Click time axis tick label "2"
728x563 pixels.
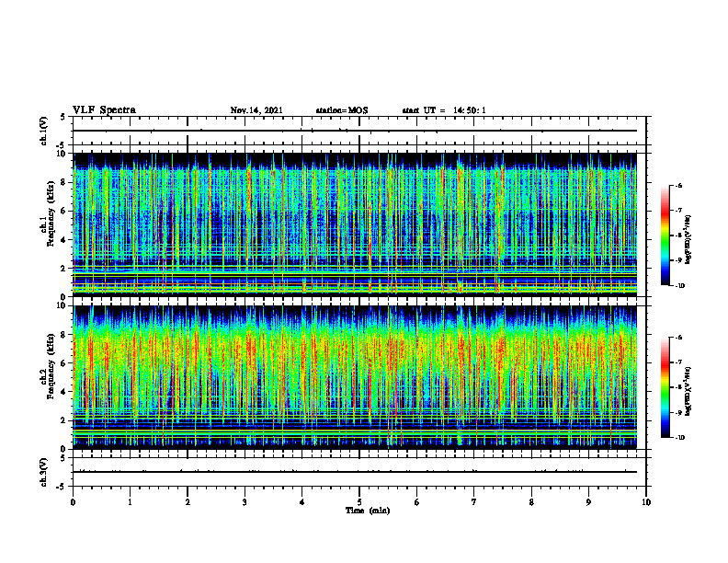coord(188,502)
